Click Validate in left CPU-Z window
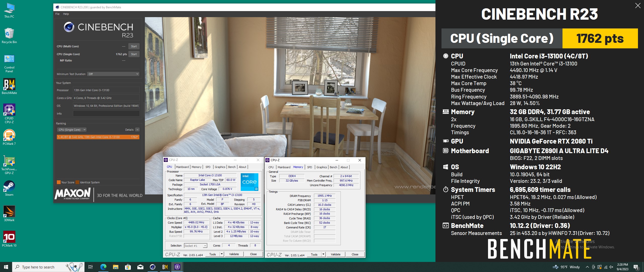The width and height of the screenshot is (644, 272). (x=234, y=254)
